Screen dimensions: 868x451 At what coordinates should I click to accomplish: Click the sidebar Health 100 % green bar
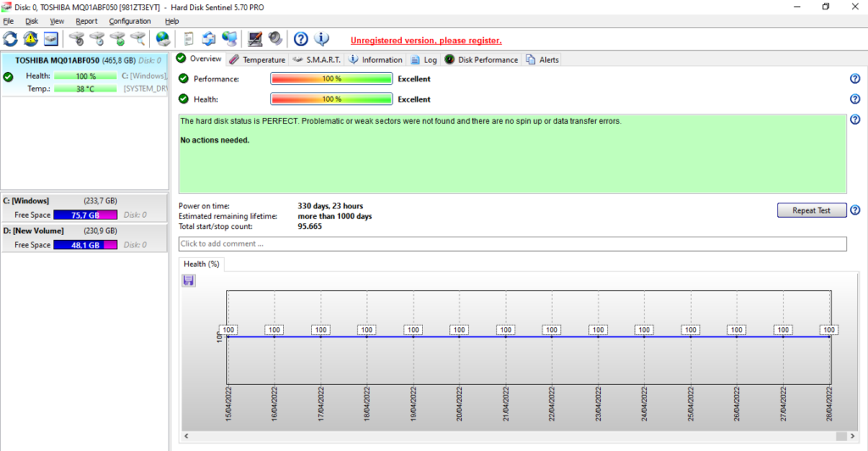pos(86,75)
